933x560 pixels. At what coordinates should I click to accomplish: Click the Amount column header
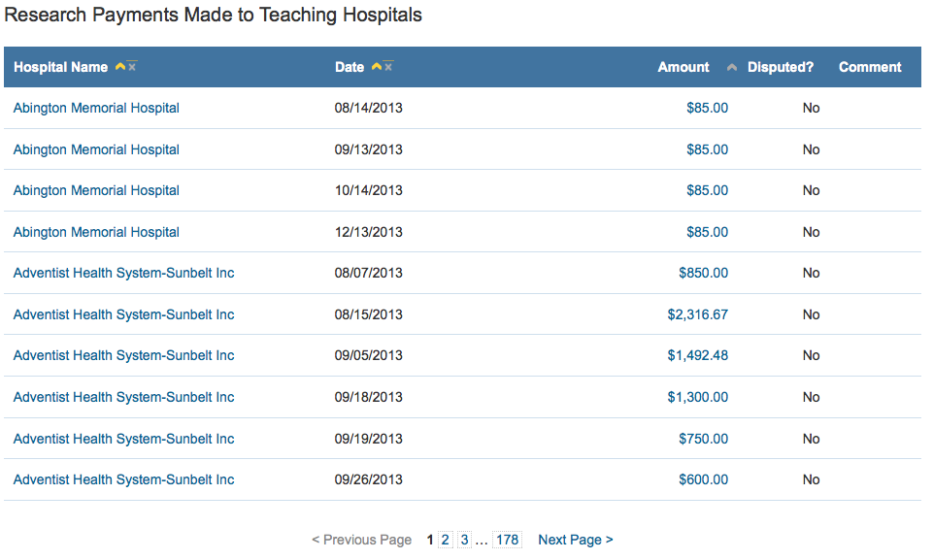point(683,67)
